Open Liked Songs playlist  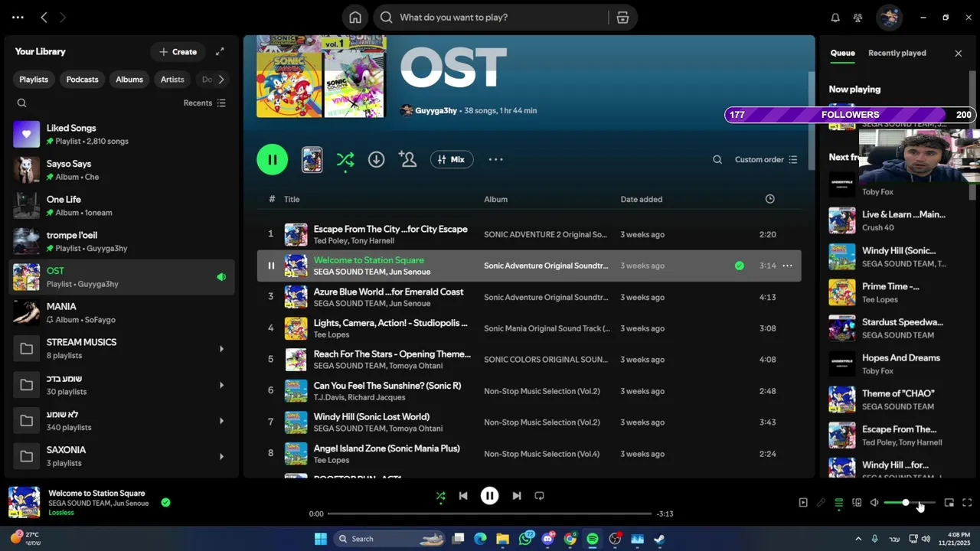pyautogui.click(x=122, y=134)
